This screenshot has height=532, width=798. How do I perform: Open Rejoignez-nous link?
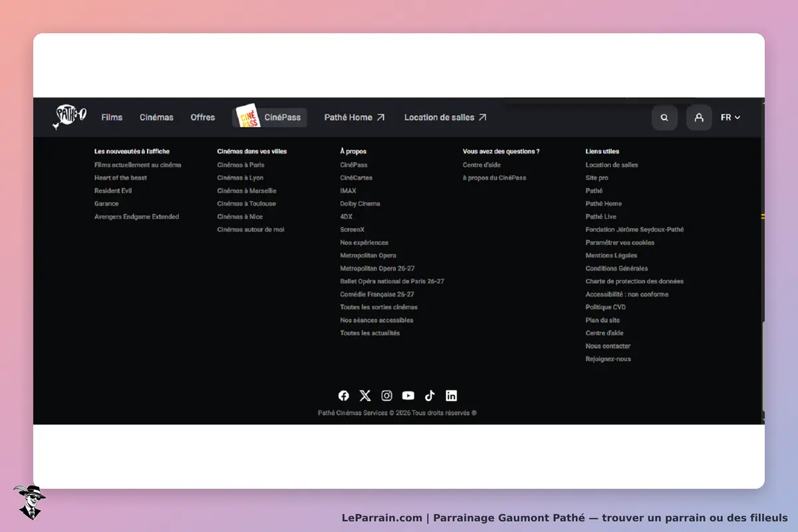pos(608,359)
